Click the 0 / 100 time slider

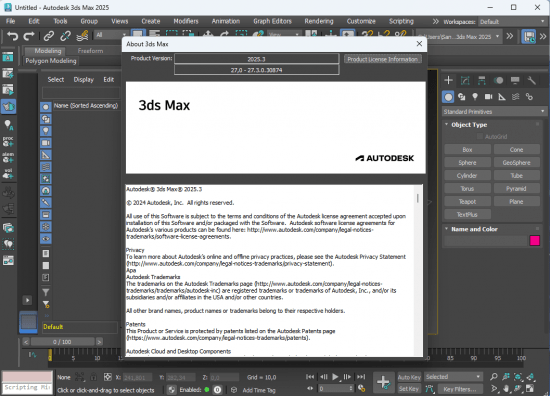tap(62, 342)
